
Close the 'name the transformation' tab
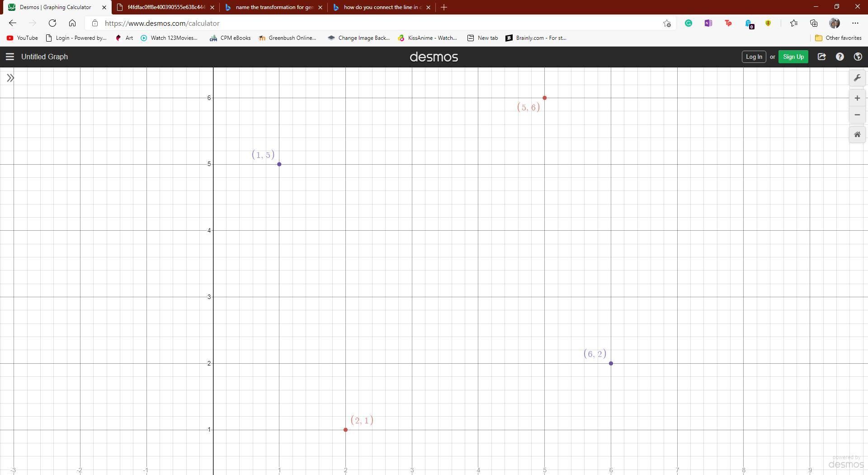321,7
